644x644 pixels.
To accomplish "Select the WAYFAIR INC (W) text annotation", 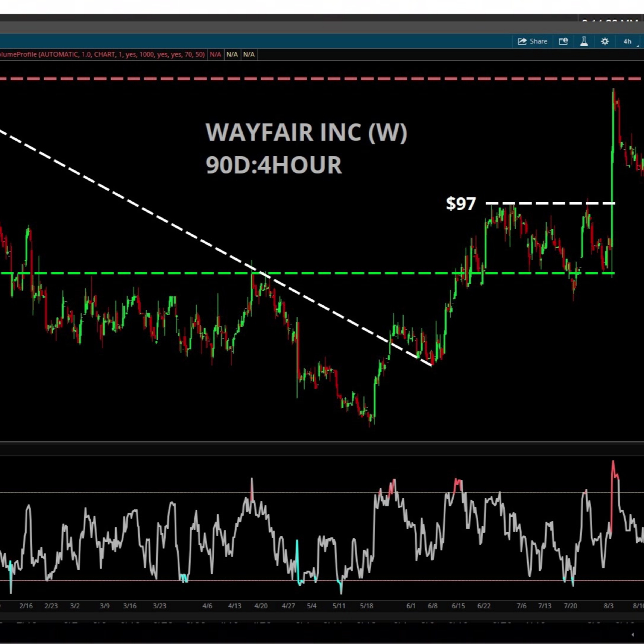I will (306, 133).
